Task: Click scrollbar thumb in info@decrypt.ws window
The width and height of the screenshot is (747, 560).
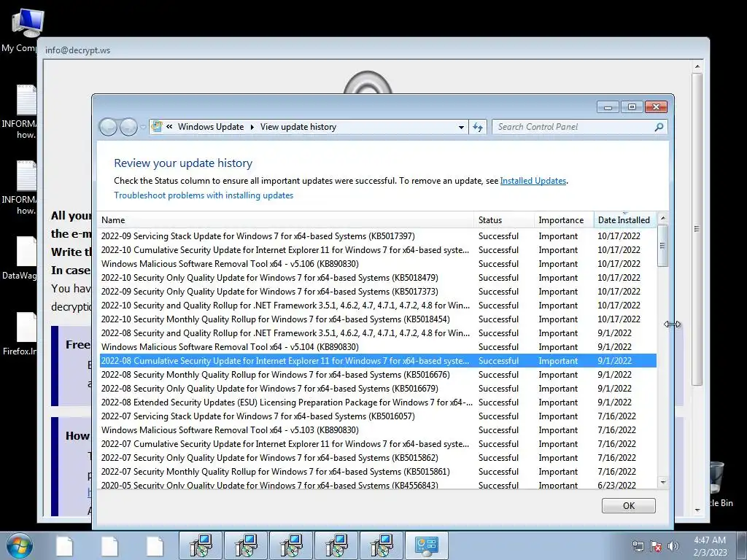Action: click(x=697, y=229)
